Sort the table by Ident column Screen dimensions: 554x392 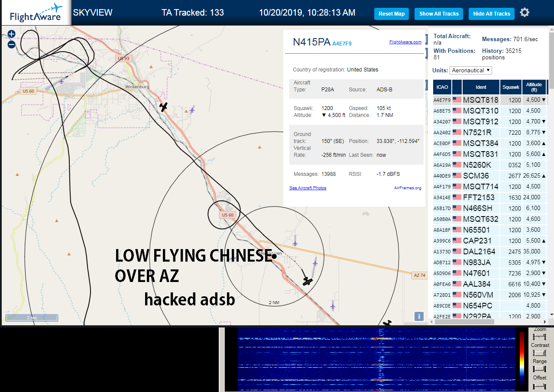(x=481, y=87)
